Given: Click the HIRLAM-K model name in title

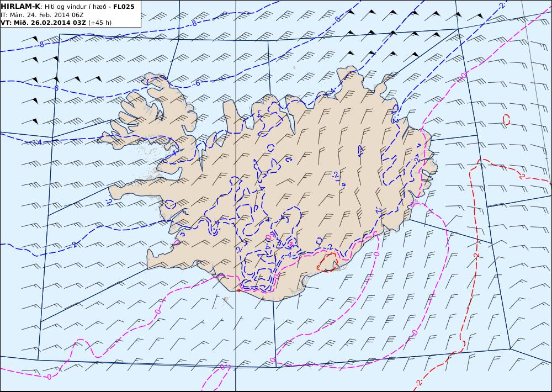Looking at the screenshot, I should pos(21,7).
